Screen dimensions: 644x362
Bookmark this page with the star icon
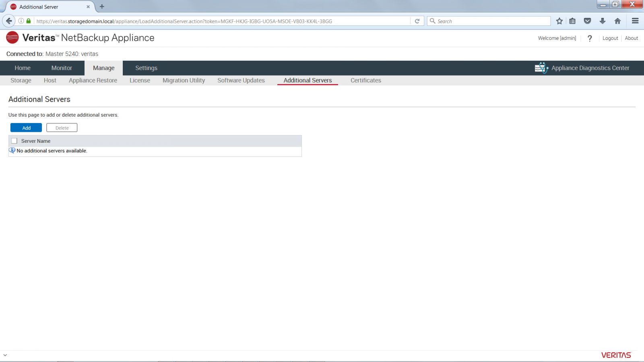click(559, 21)
